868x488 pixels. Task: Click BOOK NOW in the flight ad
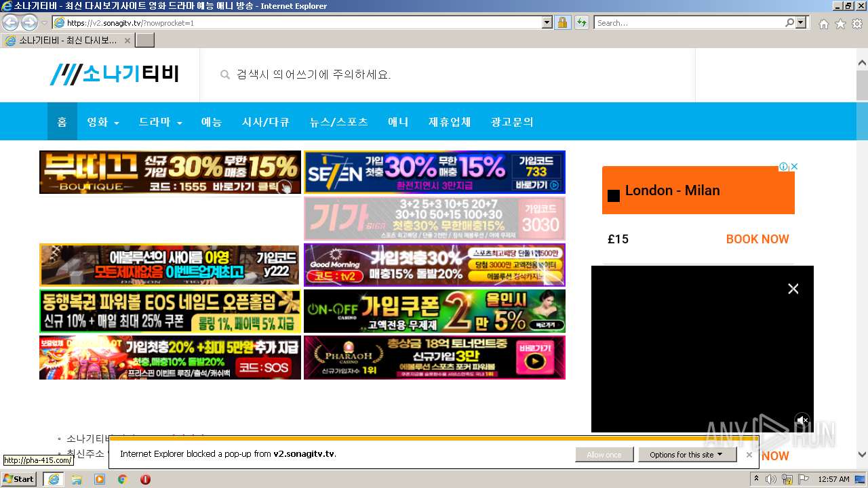[757, 239]
